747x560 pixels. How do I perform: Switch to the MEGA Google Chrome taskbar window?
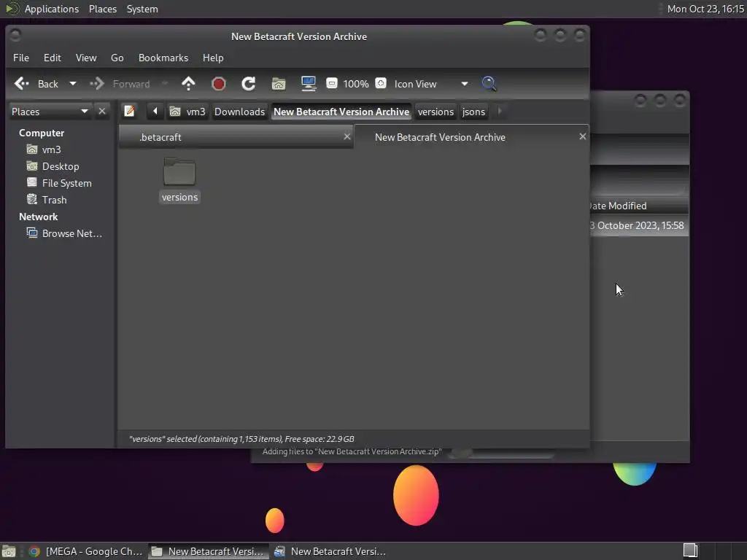pos(86,551)
